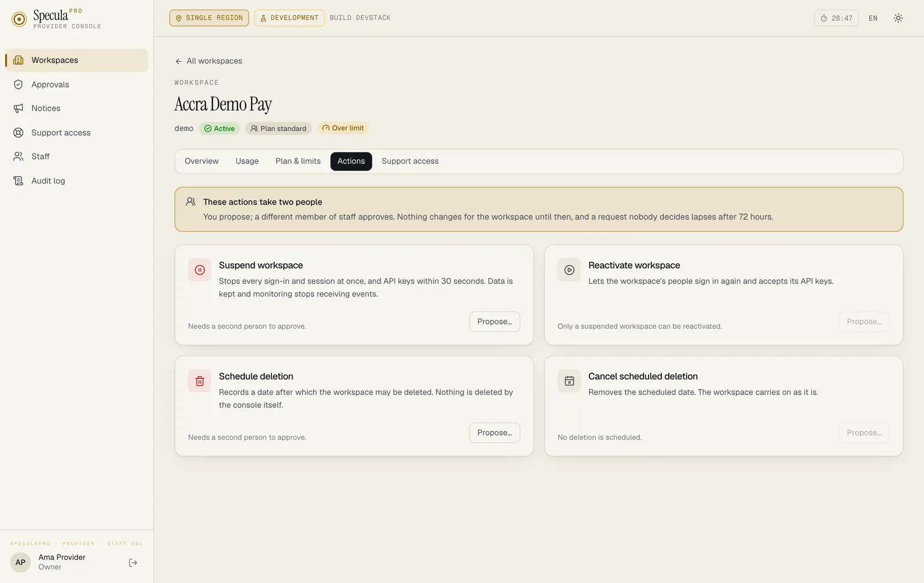The height and width of the screenshot is (583, 924).
Task: Open the Plan & limits tab
Action: click(x=298, y=161)
